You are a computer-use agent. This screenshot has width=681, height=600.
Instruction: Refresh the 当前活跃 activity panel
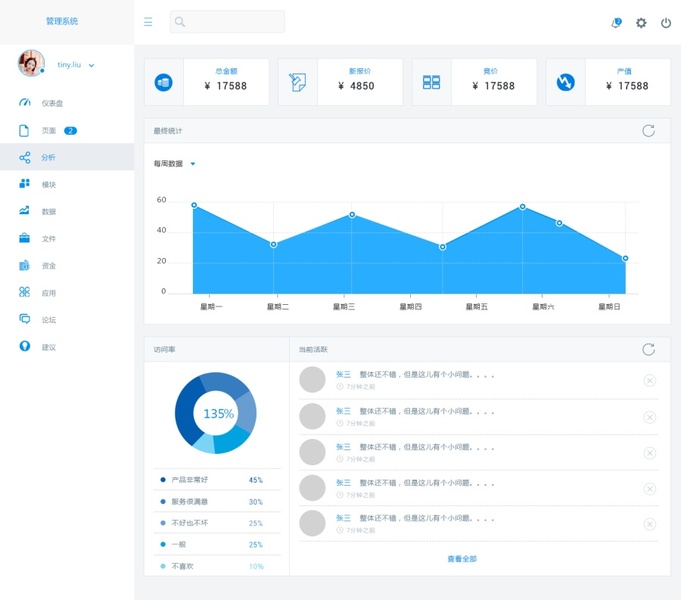pos(648,349)
